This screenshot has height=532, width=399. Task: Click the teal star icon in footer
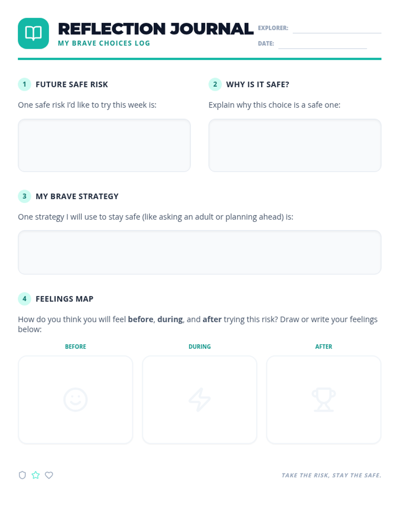36,475
